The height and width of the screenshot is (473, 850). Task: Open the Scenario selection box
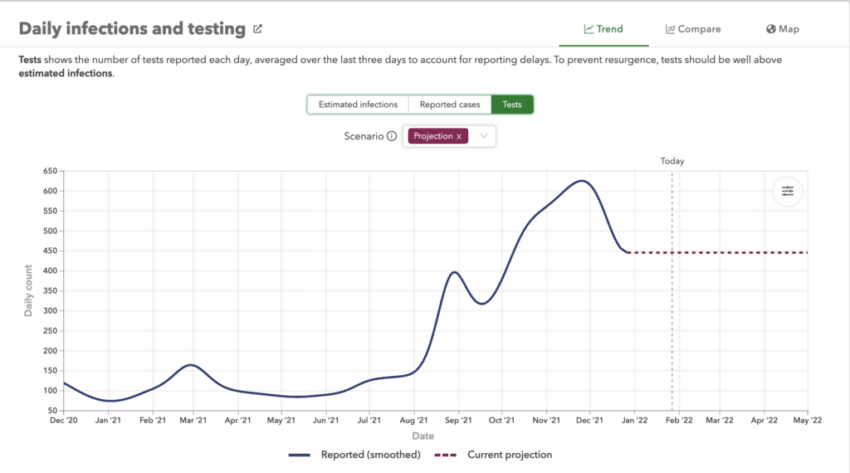pyautogui.click(x=449, y=136)
